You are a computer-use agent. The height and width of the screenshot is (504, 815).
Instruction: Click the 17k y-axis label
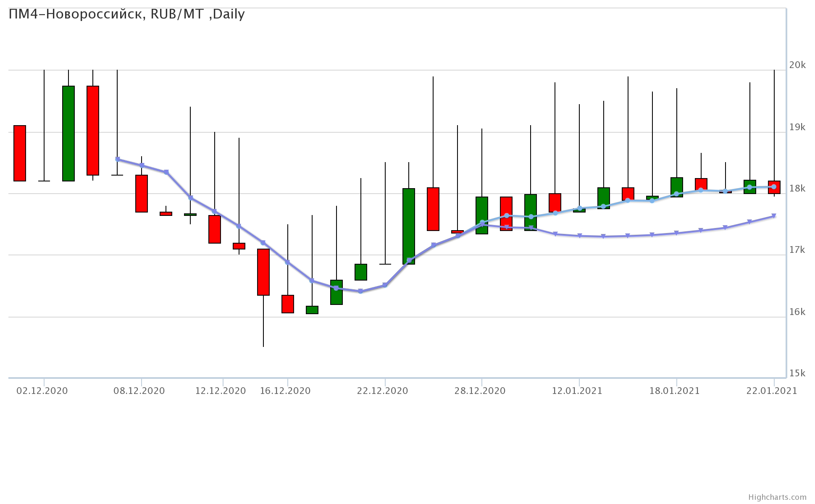[x=797, y=250]
